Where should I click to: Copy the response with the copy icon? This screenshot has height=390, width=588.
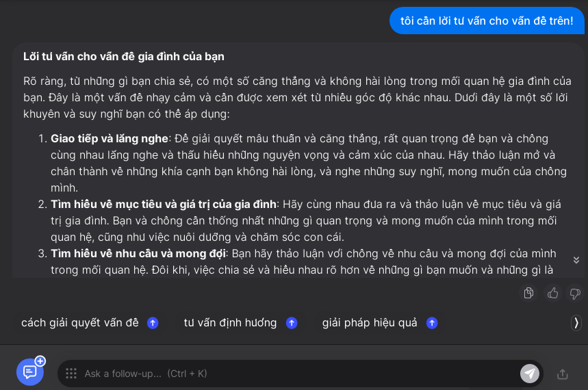(528, 293)
